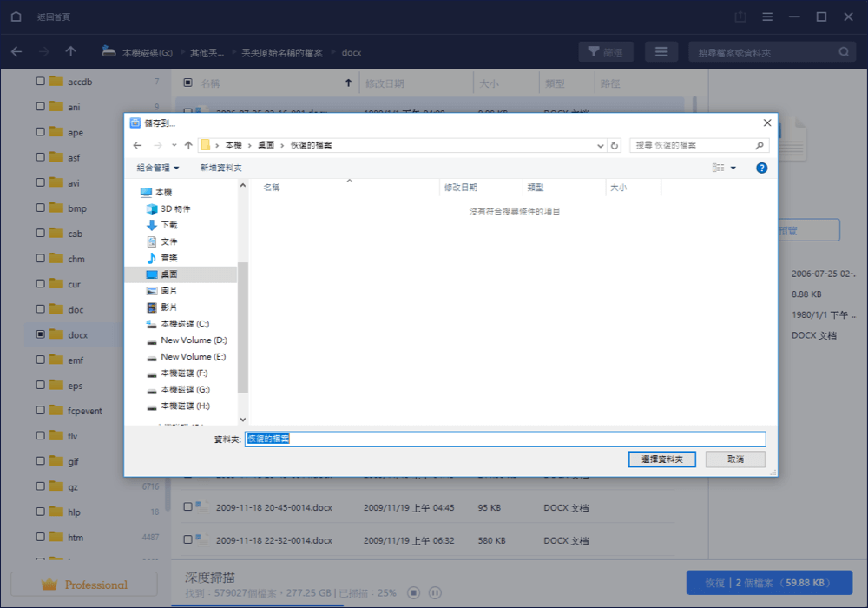
Task: Select 音樂 folder in dialog tree
Action: pyautogui.click(x=169, y=258)
